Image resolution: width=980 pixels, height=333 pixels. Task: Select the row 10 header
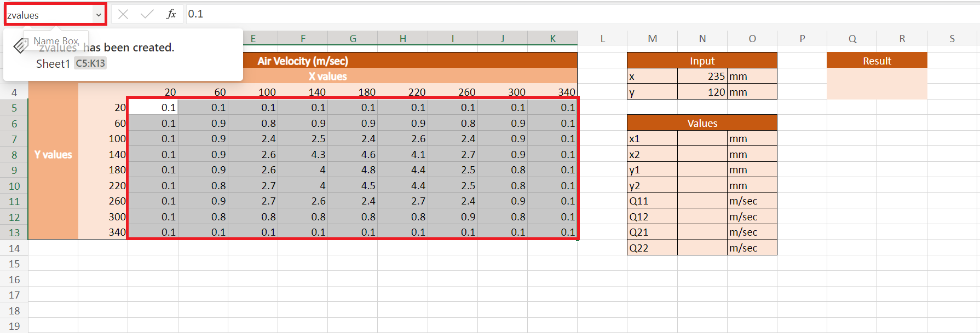pos(14,186)
